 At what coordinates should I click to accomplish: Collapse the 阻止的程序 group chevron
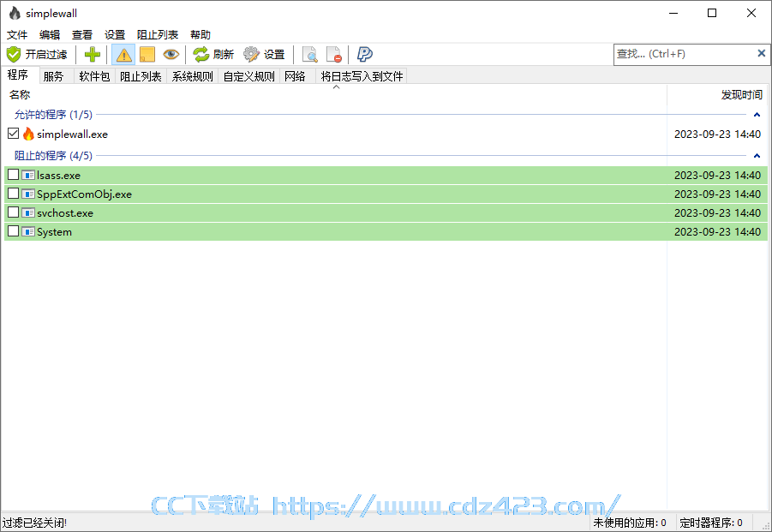[757, 156]
